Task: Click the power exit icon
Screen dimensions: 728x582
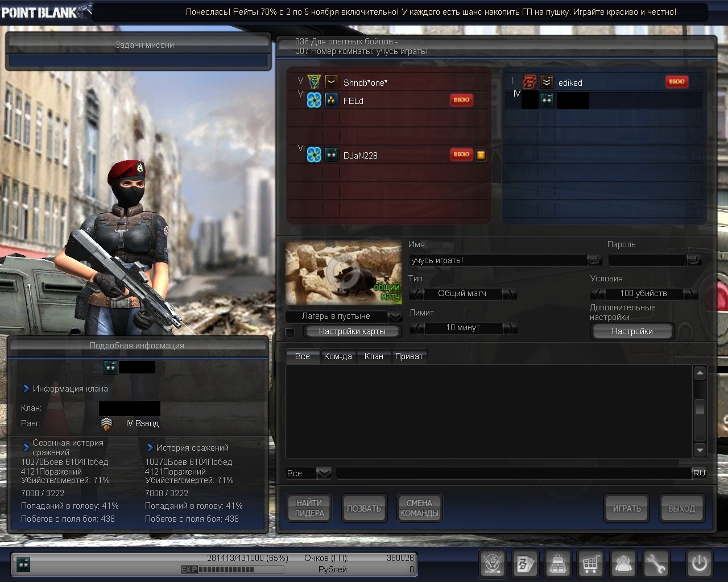Action: point(699,564)
